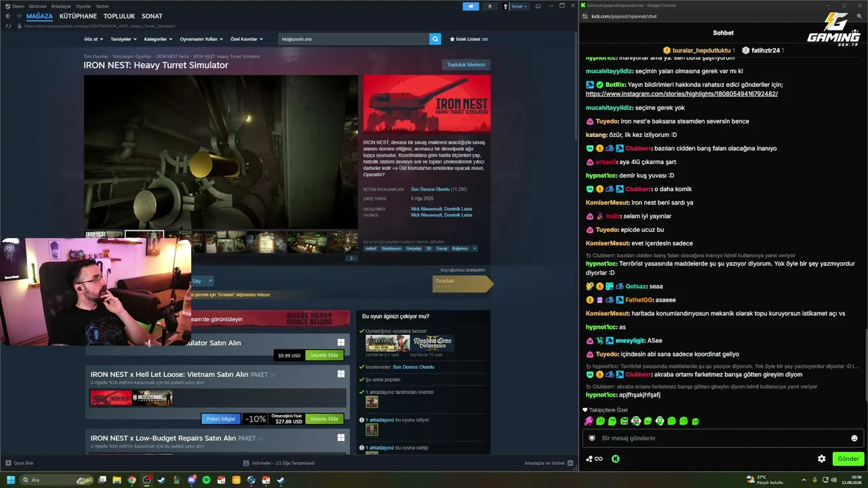
Task: Open the IRON NEST Serisi breadcrumb
Action: point(172,56)
